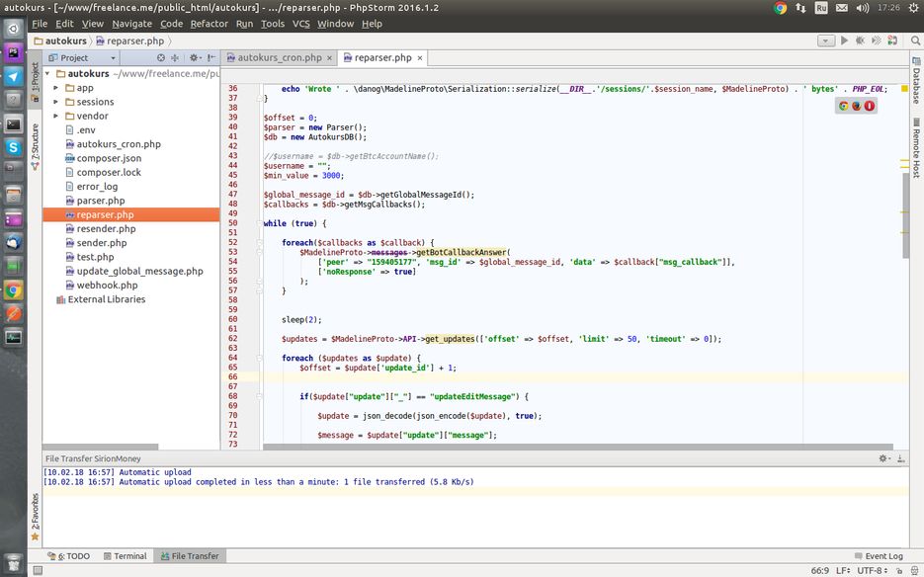Open Search Everywhere magnifier icon
Image resolution: width=924 pixels, height=577 pixels.
(x=915, y=41)
